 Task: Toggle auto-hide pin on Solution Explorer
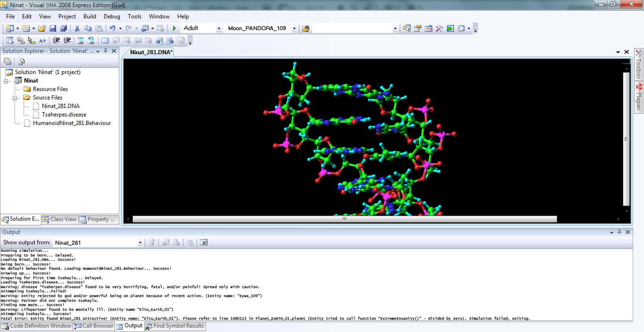click(105, 51)
